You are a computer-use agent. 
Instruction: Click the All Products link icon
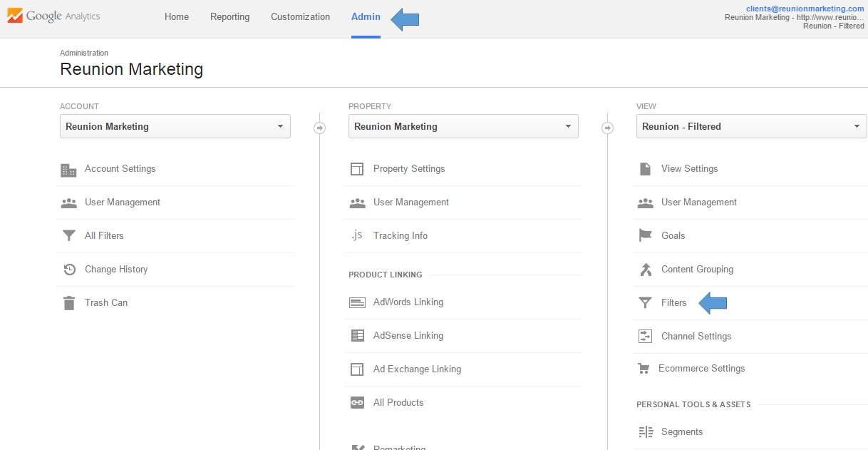click(x=357, y=403)
